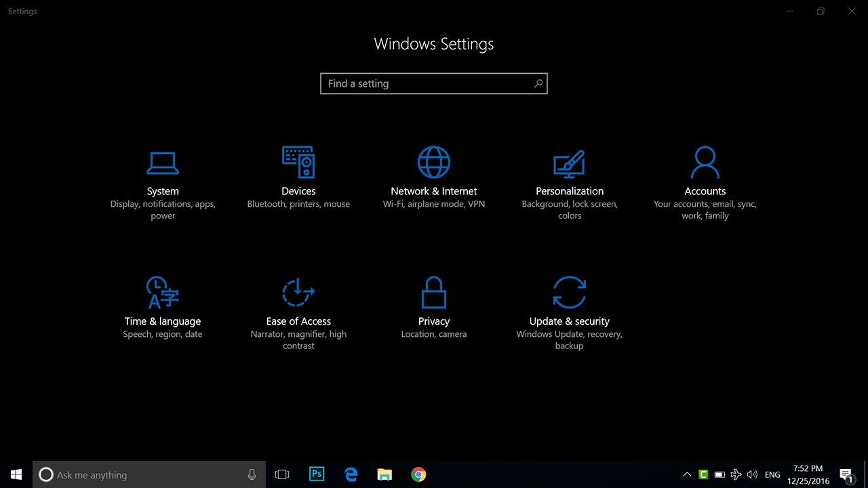Open Update & security settings

(570, 312)
